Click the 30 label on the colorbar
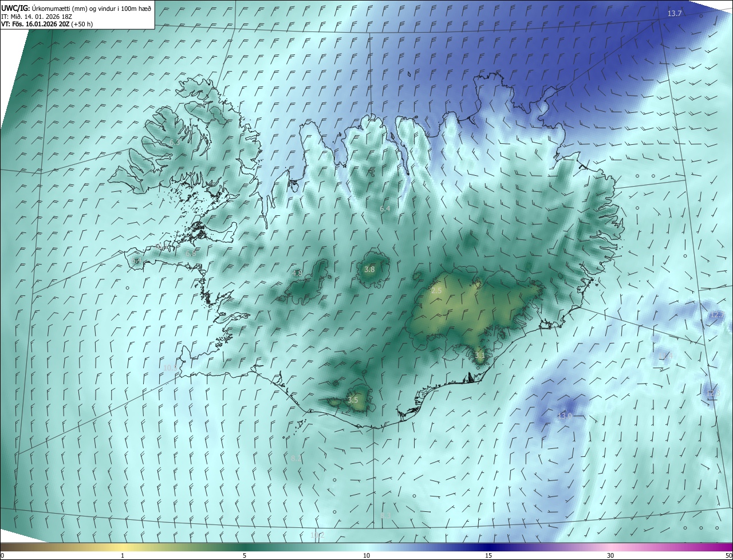The width and height of the screenshot is (733, 560). pos(610,556)
